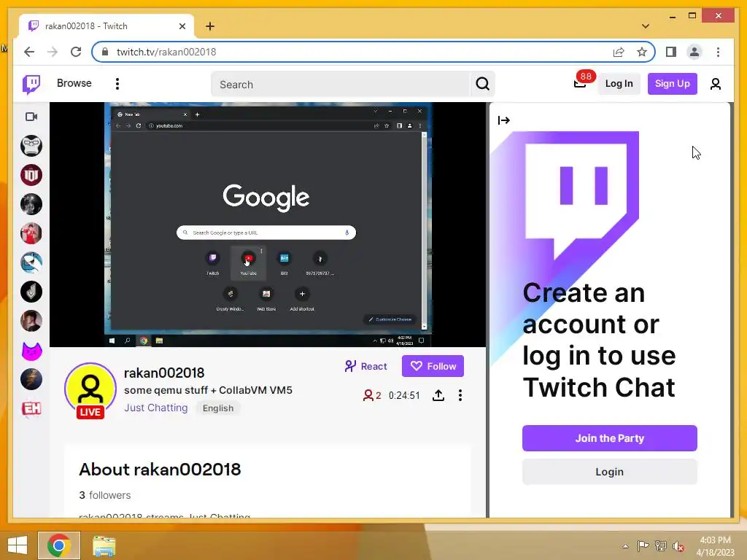Click the Join the Party button

(x=609, y=438)
